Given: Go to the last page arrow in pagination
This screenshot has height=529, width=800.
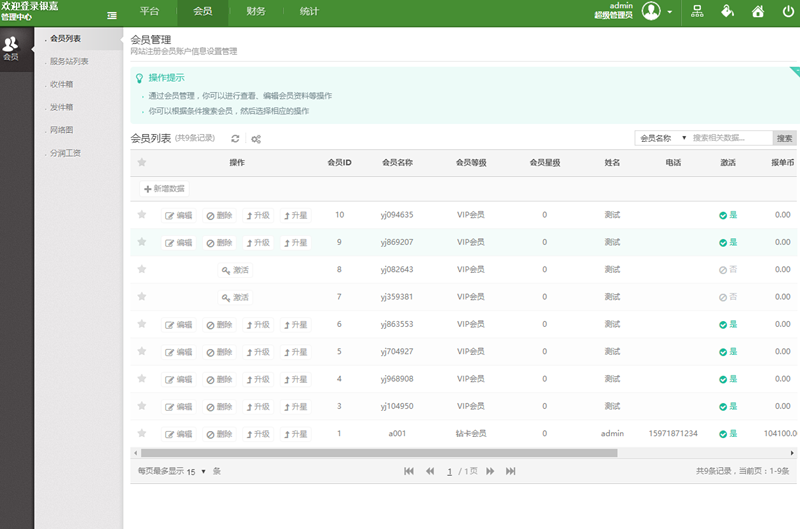Looking at the screenshot, I should tap(510, 471).
